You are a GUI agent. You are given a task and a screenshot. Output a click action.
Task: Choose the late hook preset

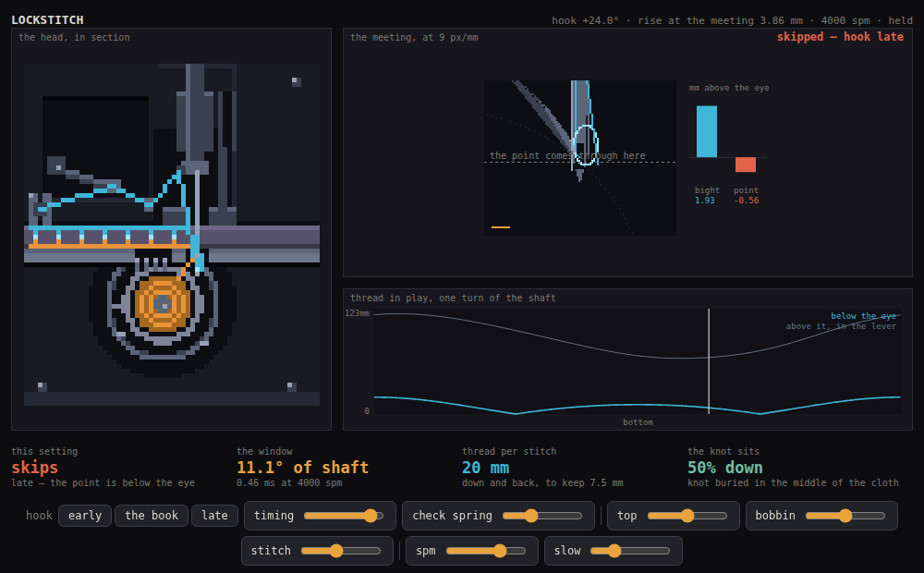pyautogui.click(x=214, y=515)
